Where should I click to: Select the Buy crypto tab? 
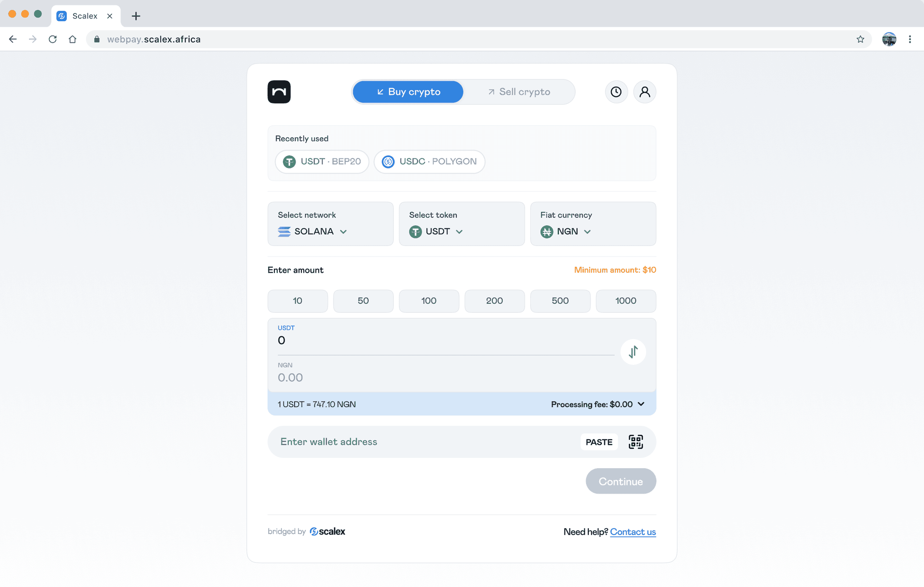(x=408, y=92)
